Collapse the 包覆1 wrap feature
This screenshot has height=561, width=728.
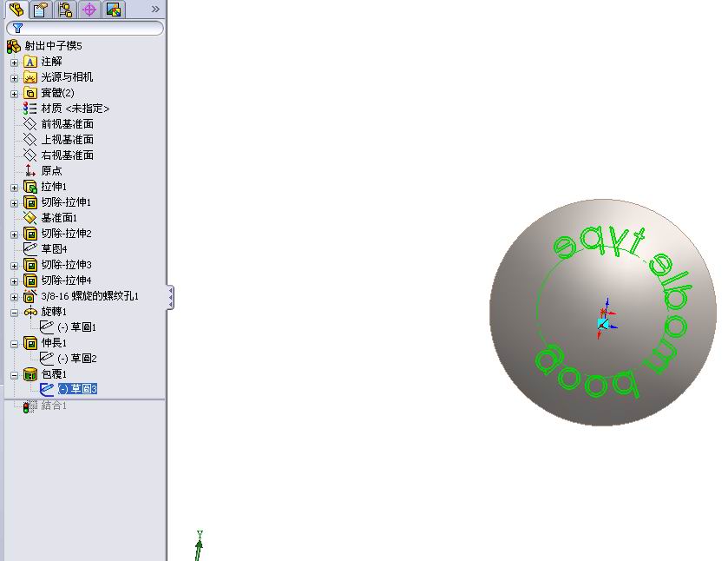(x=14, y=375)
